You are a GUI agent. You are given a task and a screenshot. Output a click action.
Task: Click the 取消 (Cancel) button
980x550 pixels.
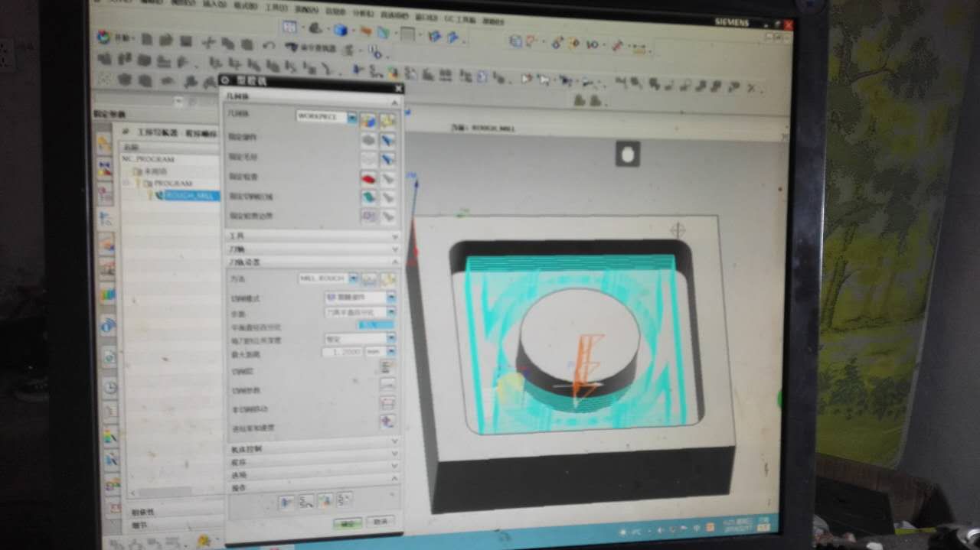(x=379, y=522)
